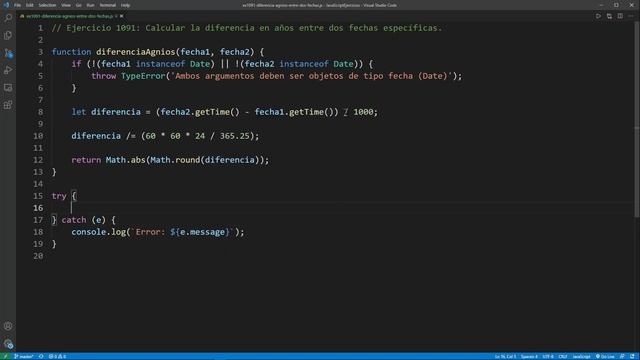
Task: Change JavaScript language mode
Action: 581,356
